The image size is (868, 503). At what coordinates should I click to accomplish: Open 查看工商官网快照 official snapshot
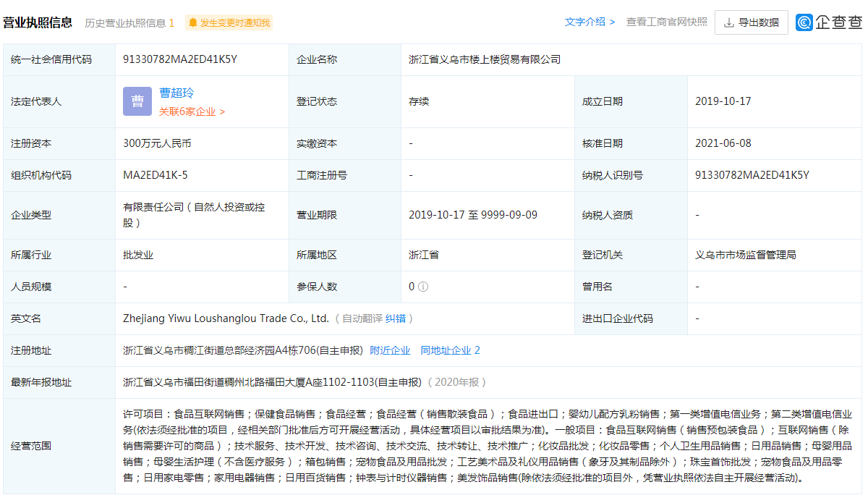point(666,22)
